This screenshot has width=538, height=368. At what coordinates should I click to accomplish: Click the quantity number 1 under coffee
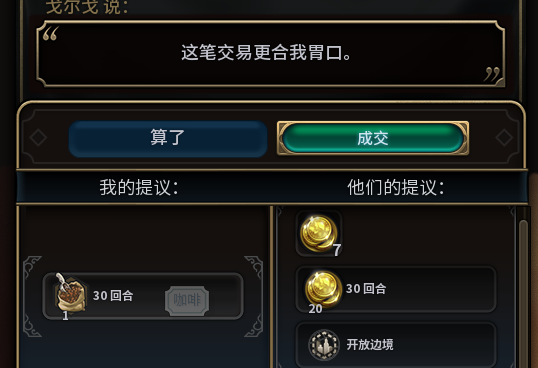click(x=65, y=316)
